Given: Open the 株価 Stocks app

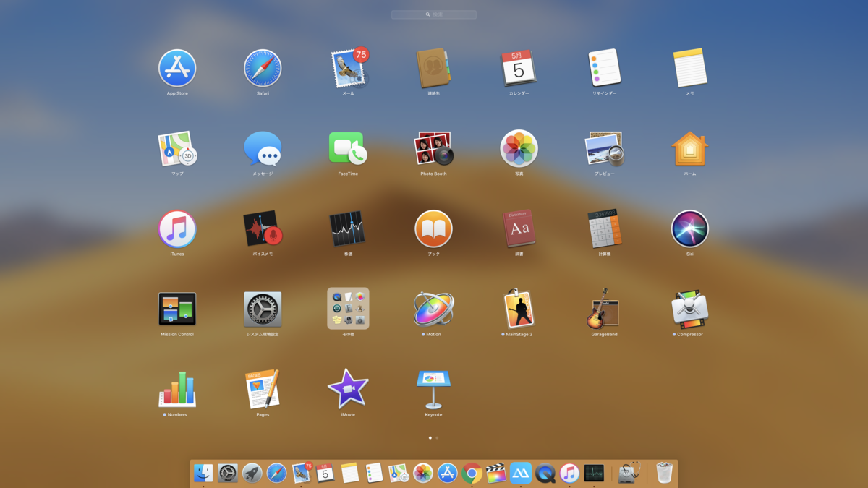Looking at the screenshot, I should point(348,228).
